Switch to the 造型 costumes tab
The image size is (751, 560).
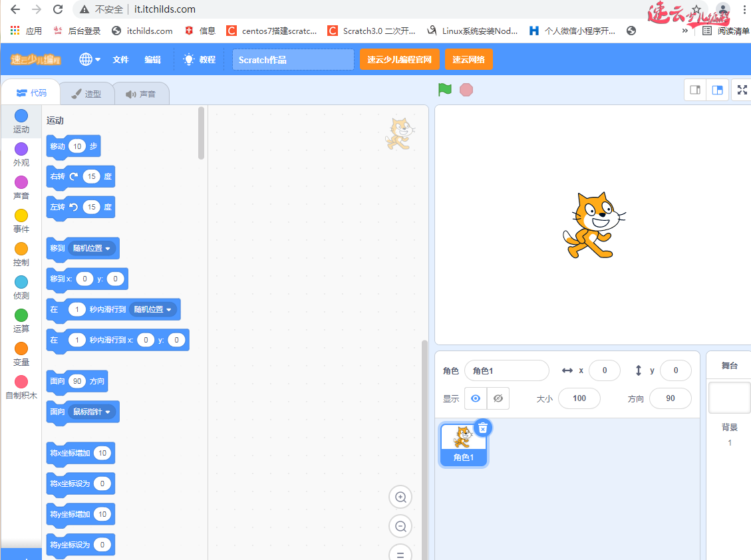pos(86,94)
